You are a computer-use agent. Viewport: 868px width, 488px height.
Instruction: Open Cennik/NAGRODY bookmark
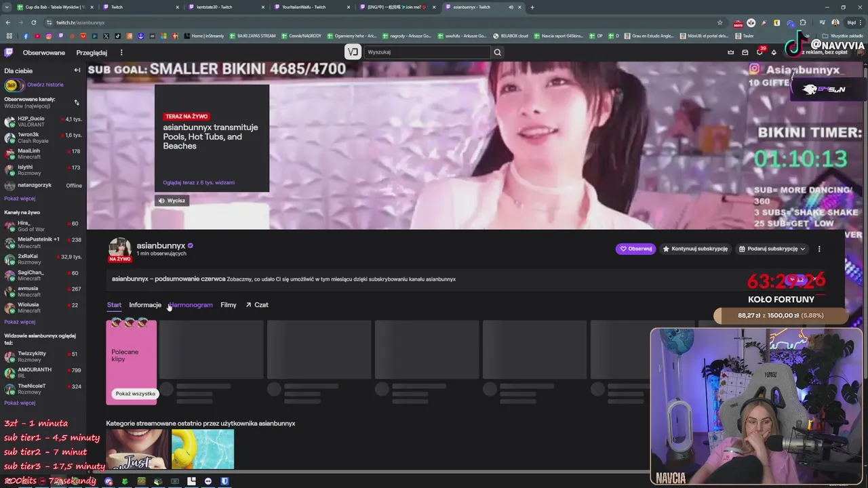pyautogui.click(x=301, y=36)
